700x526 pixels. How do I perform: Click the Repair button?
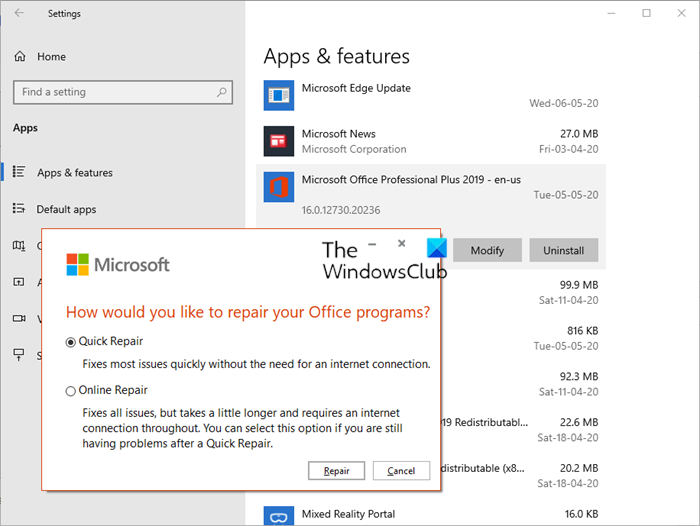(x=336, y=471)
